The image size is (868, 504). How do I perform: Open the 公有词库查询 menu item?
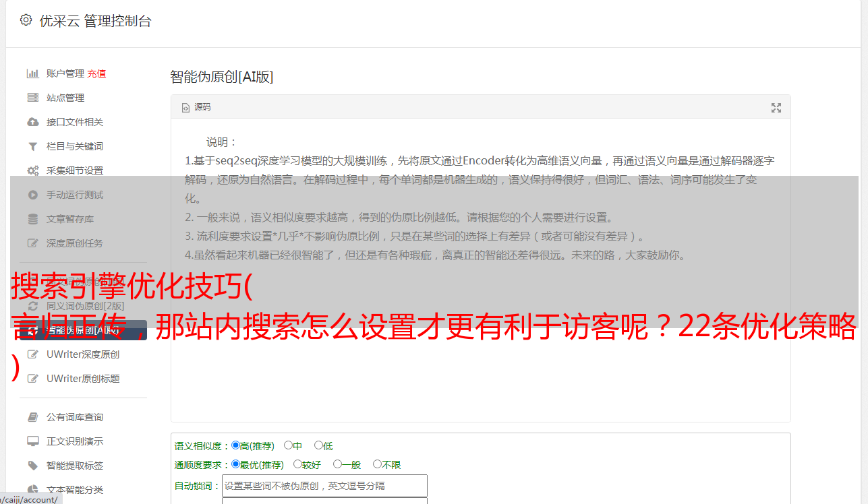point(75,417)
